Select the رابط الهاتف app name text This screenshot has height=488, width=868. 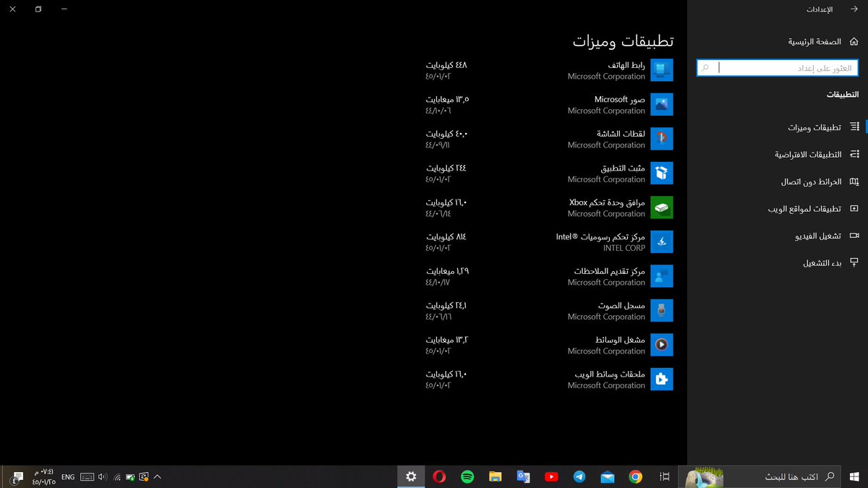coord(626,65)
